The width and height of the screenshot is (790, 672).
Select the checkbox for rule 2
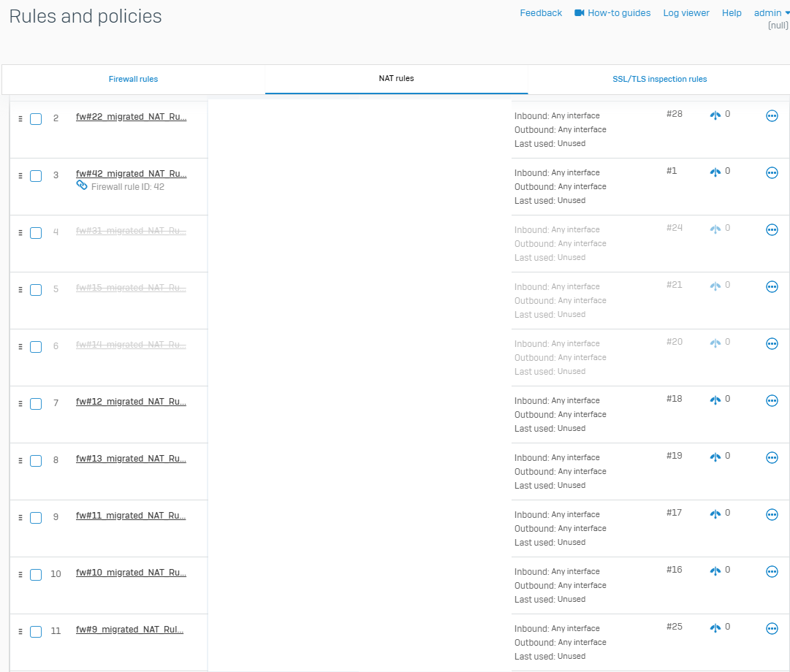[x=36, y=119]
